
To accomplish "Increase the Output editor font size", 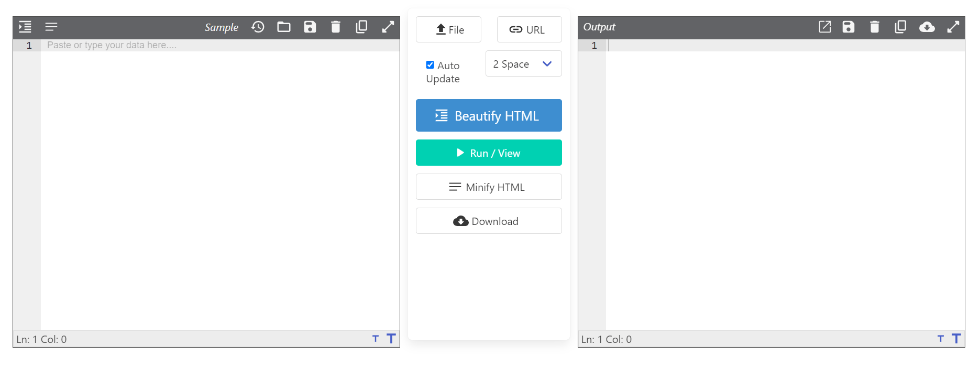I will 956,339.
